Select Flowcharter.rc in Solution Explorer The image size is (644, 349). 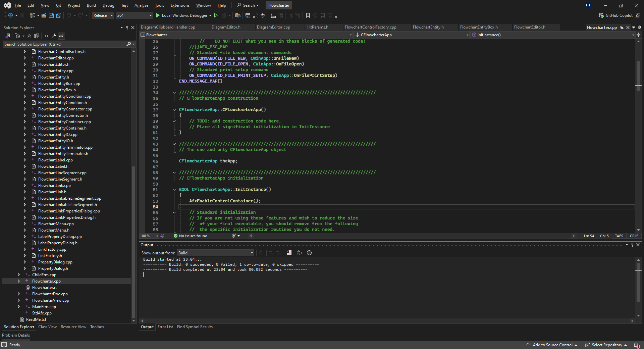(45, 288)
